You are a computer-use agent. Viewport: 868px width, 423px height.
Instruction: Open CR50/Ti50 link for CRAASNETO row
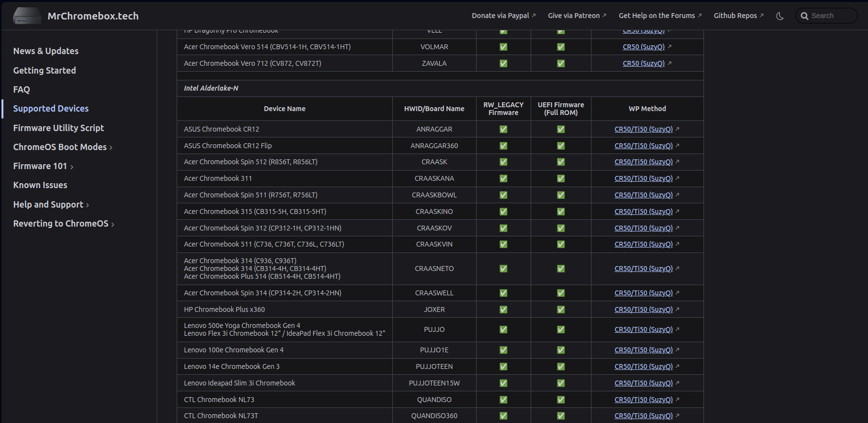pos(644,269)
